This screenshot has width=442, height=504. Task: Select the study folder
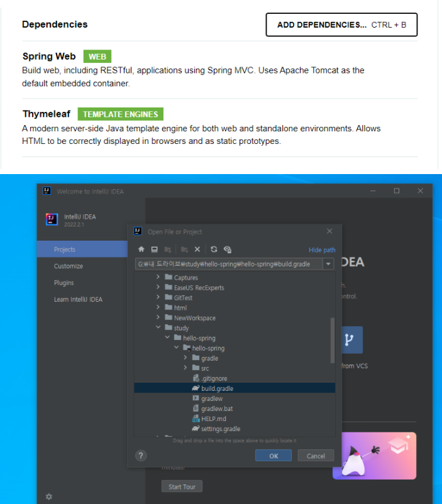point(235,328)
